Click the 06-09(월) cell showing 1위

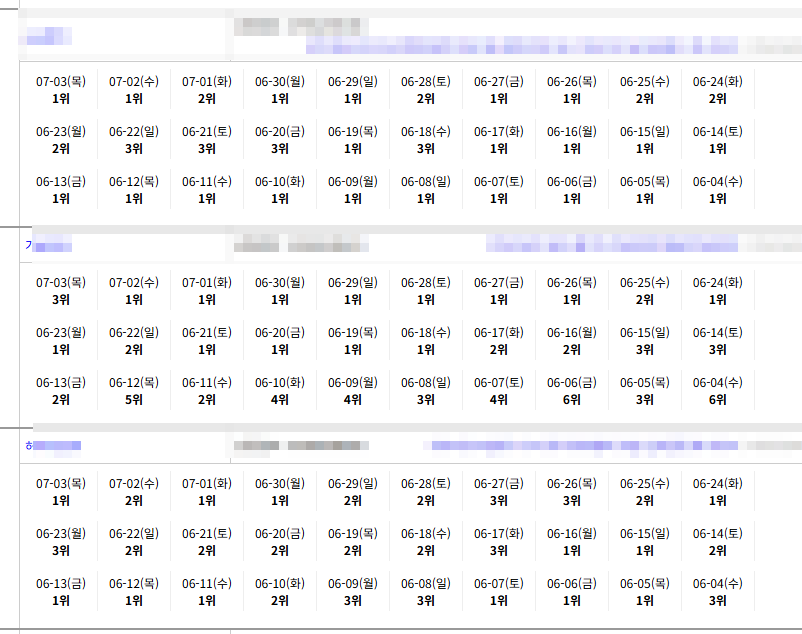click(353, 190)
